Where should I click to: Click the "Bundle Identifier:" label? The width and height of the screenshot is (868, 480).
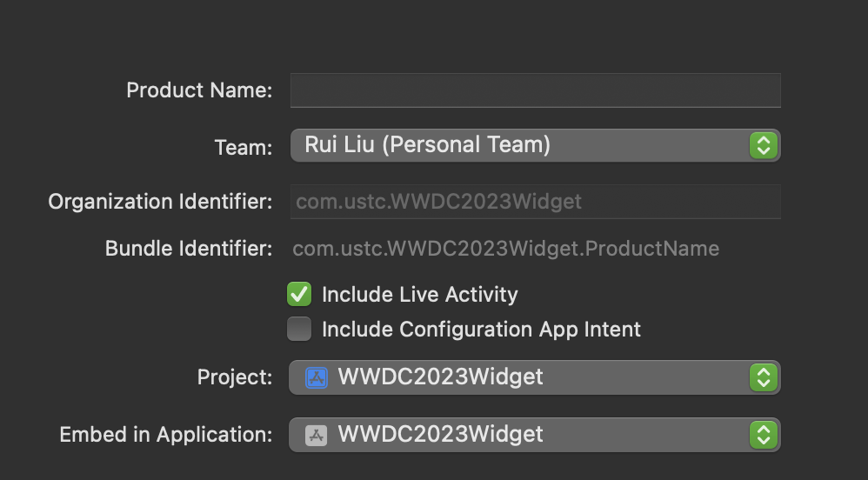pos(189,249)
